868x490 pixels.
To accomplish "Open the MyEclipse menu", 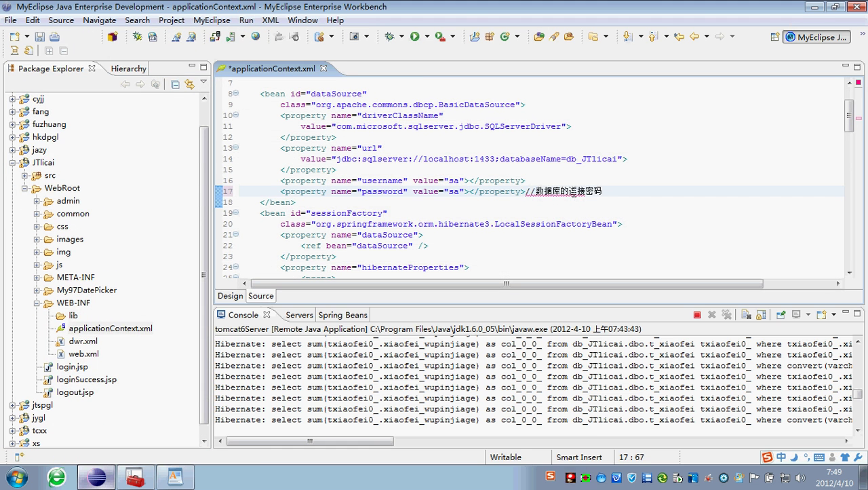I will [x=212, y=20].
